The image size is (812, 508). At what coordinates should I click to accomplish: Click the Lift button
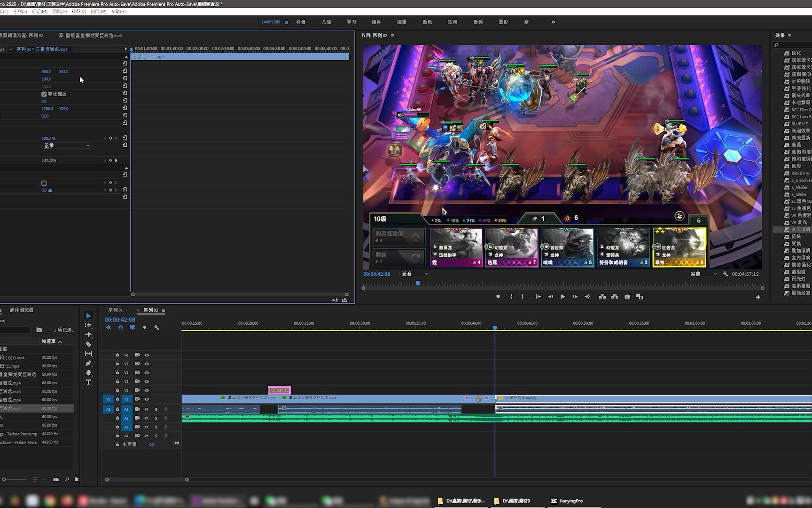coord(602,297)
